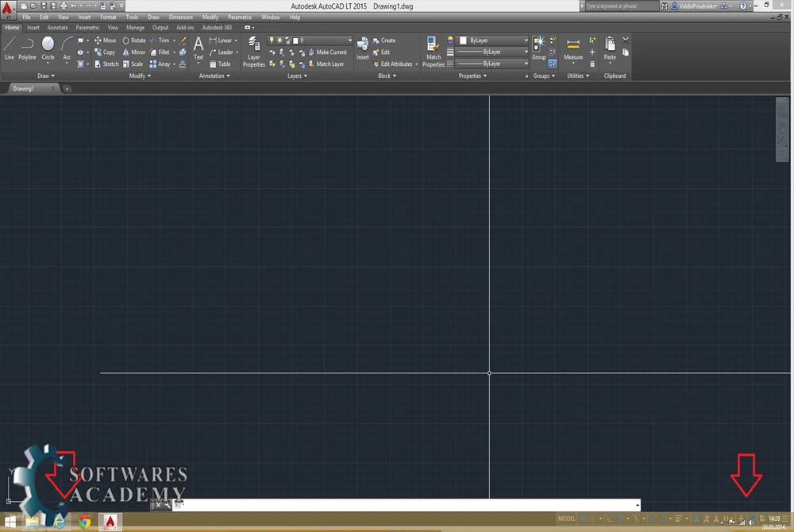Activate the Rotate command

point(133,40)
